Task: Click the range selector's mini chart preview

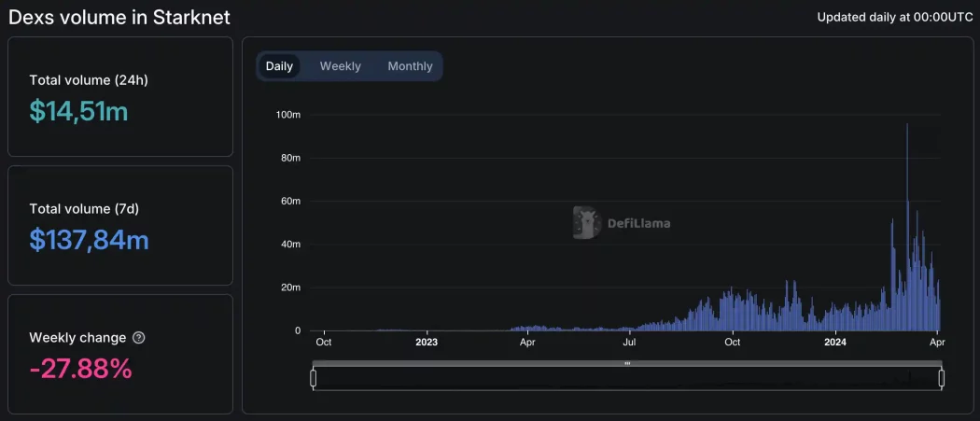Action: click(627, 379)
